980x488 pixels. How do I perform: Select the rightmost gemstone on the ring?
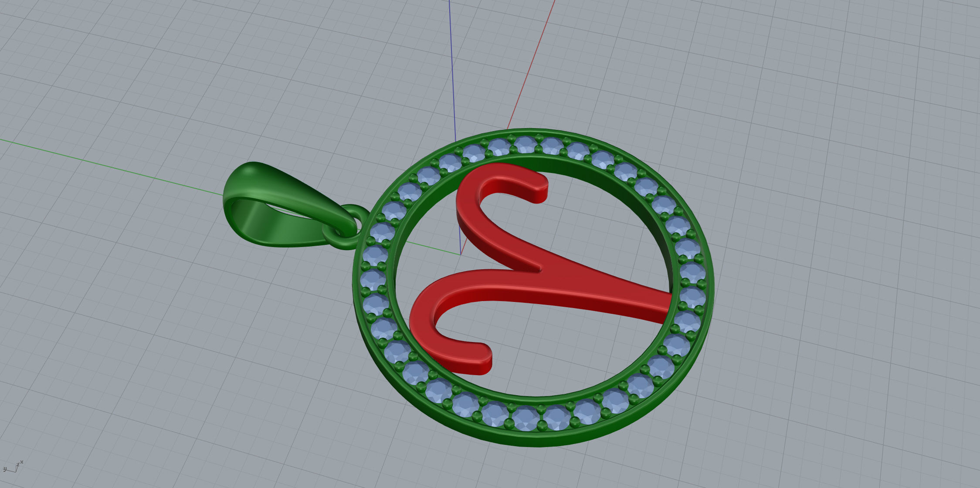tap(693, 296)
